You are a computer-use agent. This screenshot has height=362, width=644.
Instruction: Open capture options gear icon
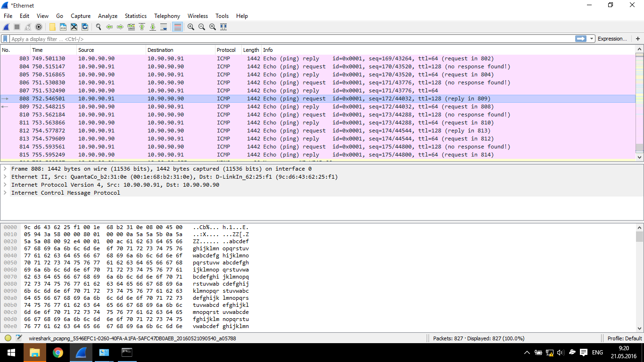[x=39, y=27]
